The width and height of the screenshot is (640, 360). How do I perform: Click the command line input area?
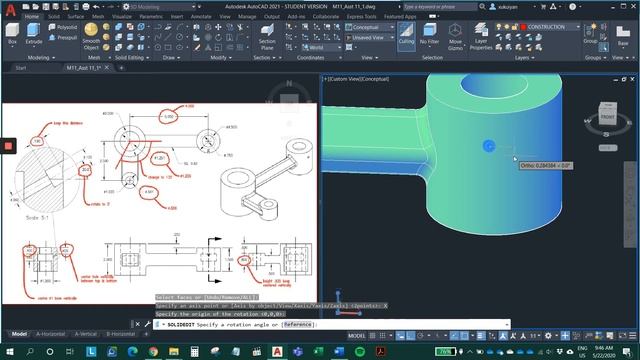[x=332, y=324]
